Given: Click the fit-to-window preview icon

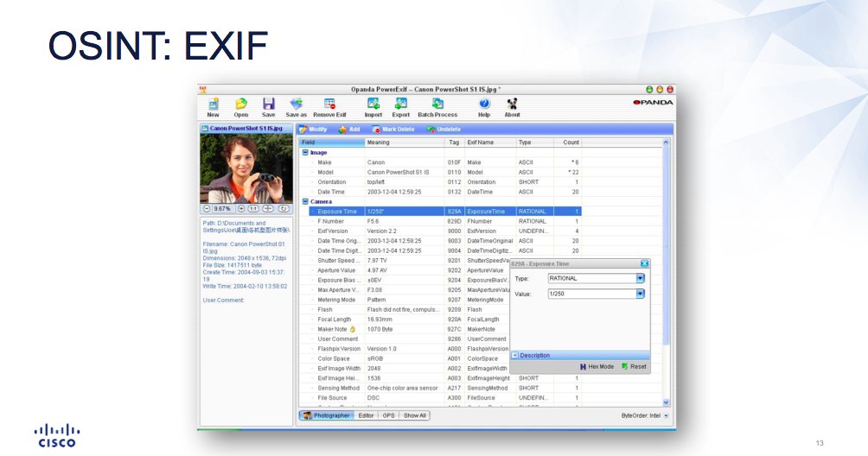Looking at the screenshot, I should 268,209.
